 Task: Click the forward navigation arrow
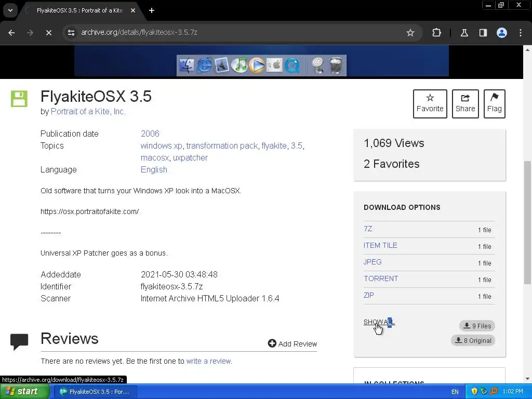coord(30,33)
